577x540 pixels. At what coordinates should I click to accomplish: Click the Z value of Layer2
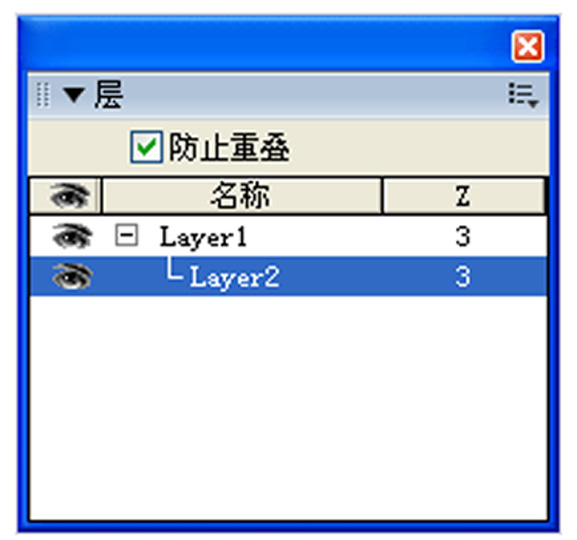[x=463, y=276]
